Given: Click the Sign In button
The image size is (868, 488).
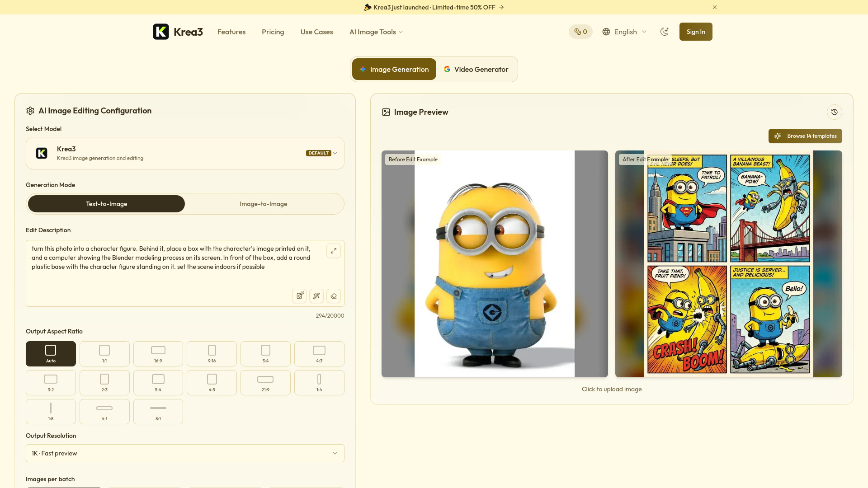Looking at the screenshot, I should click(696, 32).
